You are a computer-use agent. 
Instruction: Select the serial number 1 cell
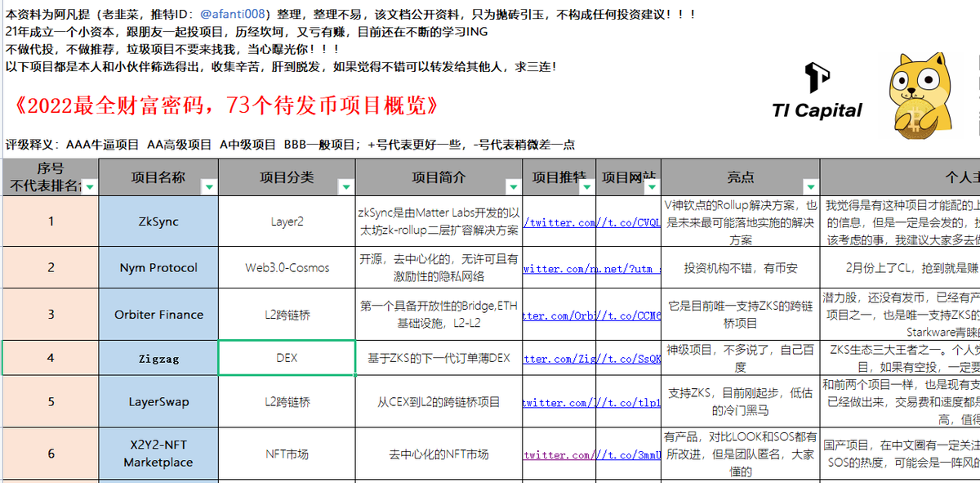pyautogui.click(x=51, y=221)
